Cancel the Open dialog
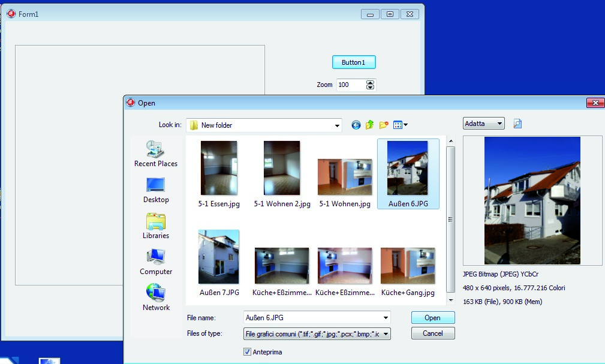Viewport: 605px width, 364px height. [433, 333]
